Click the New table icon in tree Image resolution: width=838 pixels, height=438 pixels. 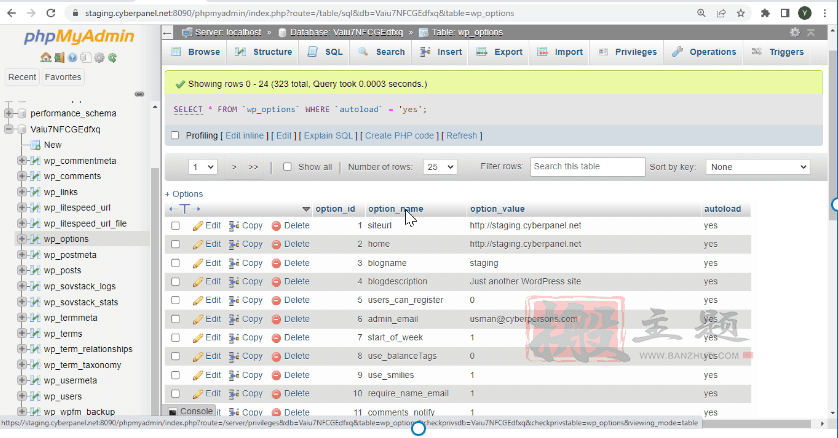click(x=35, y=145)
